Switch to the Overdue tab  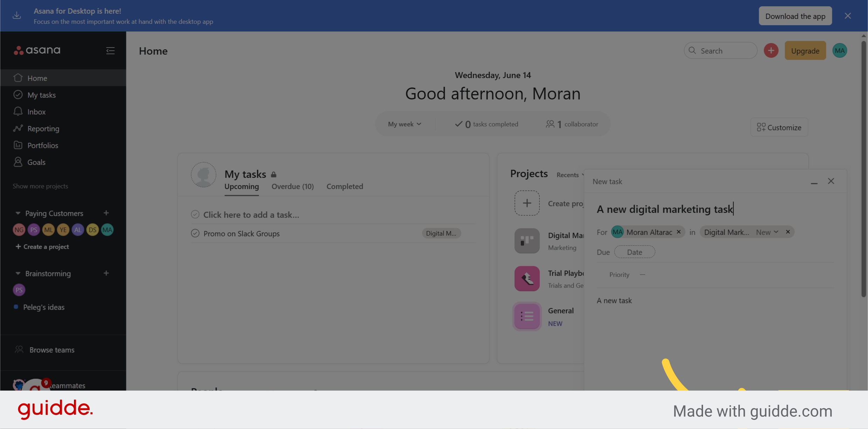pos(292,186)
